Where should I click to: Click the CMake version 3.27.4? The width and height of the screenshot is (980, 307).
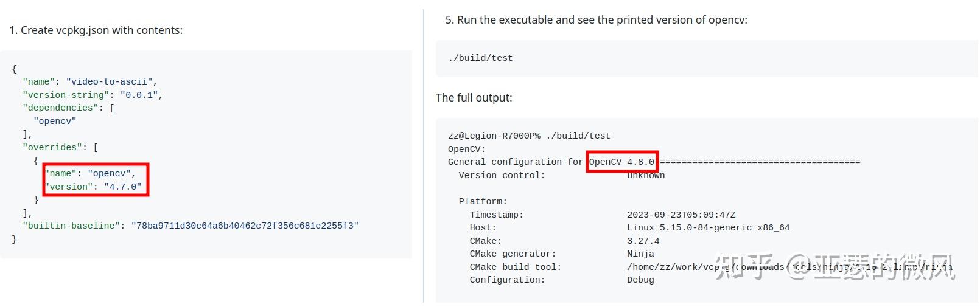click(x=643, y=241)
